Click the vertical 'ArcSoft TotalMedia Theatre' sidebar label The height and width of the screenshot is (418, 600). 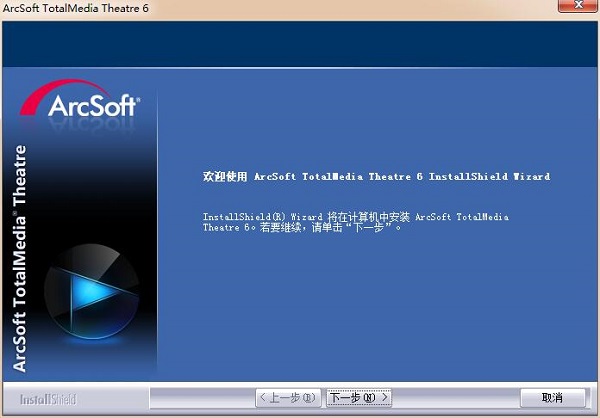[x=20, y=258]
